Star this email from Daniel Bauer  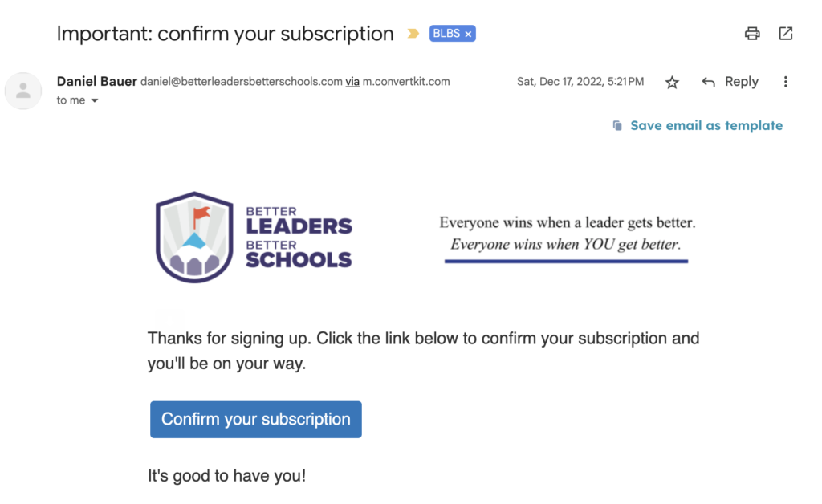coord(672,82)
